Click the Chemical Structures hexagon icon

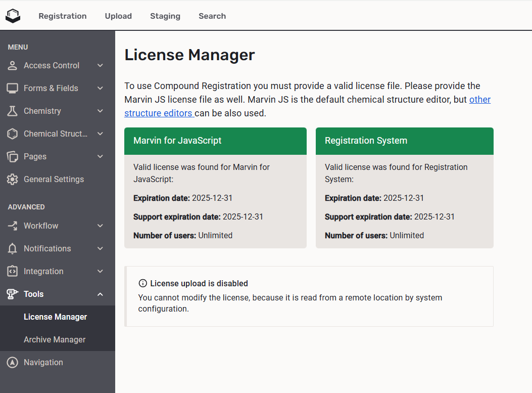13,134
